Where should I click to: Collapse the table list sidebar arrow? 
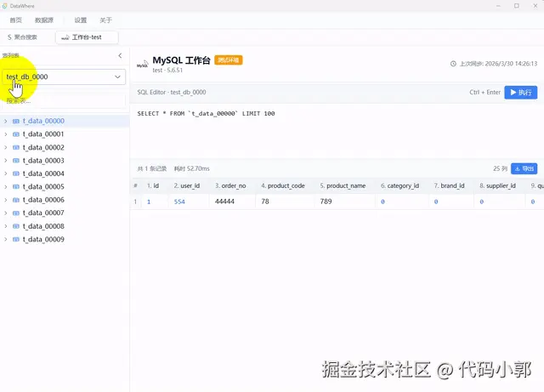pyautogui.click(x=120, y=55)
